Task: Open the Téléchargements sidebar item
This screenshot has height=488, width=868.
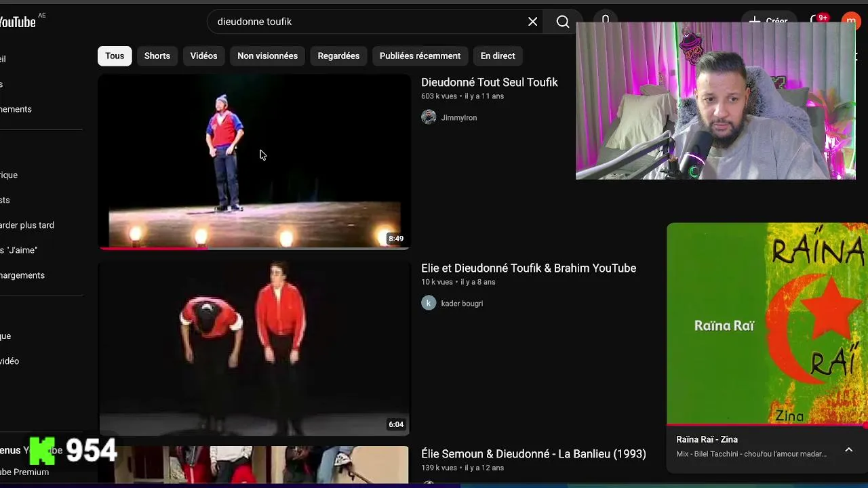Action: pos(22,275)
